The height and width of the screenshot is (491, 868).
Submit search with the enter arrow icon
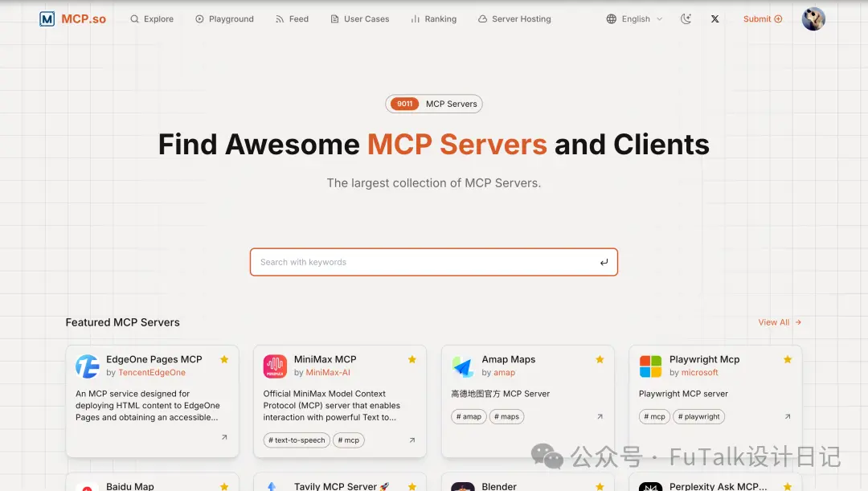point(604,262)
